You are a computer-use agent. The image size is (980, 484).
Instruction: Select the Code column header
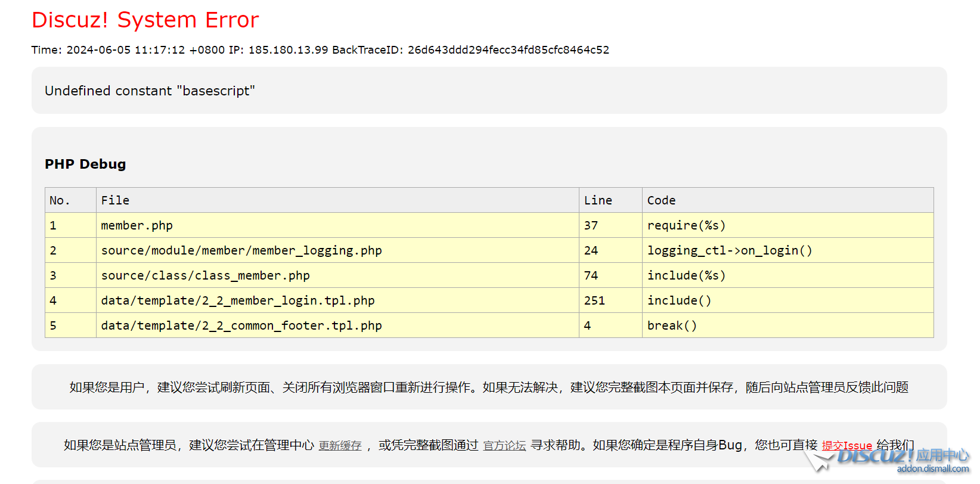click(x=788, y=200)
